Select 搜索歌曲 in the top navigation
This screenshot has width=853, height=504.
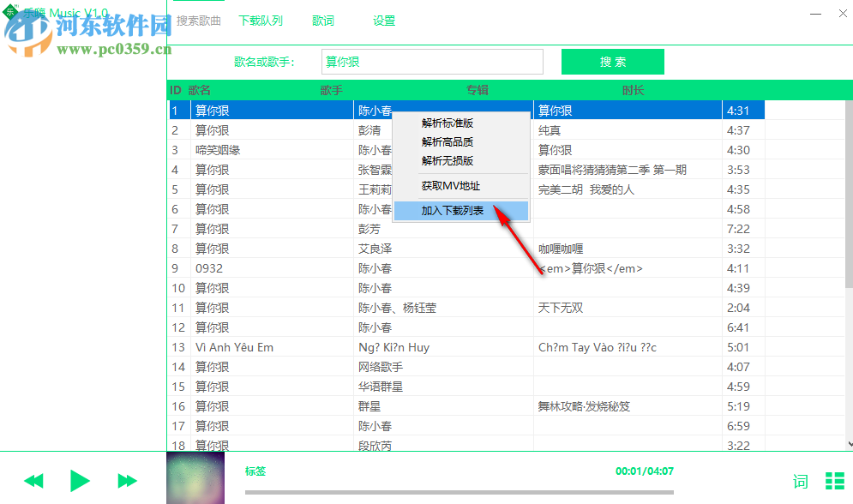199,21
